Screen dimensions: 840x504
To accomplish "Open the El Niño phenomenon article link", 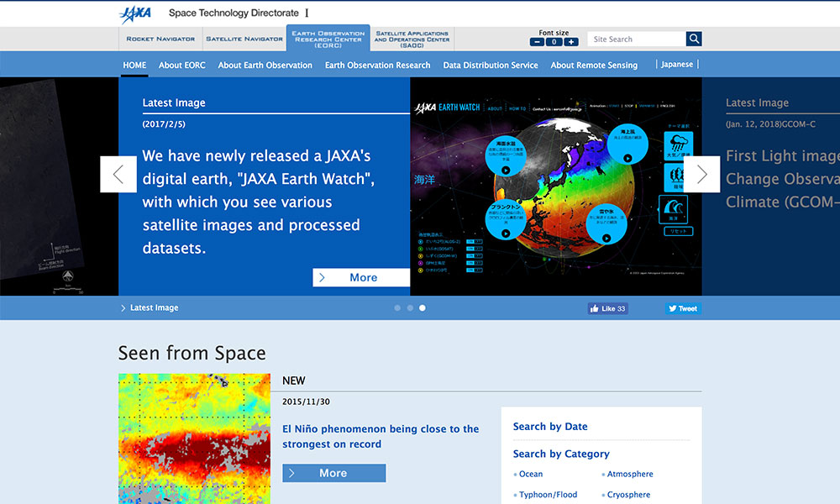I will point(381,437).
